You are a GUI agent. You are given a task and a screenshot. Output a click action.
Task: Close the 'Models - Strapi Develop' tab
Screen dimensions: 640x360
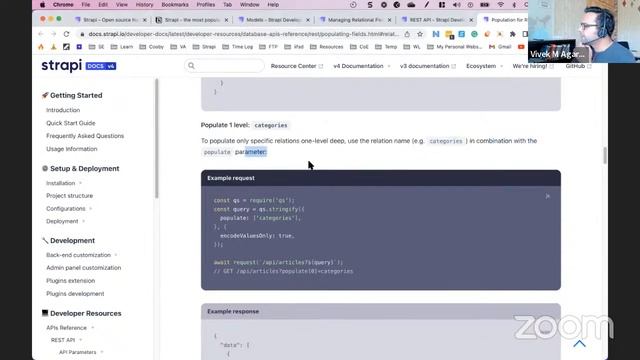(308, 20)
